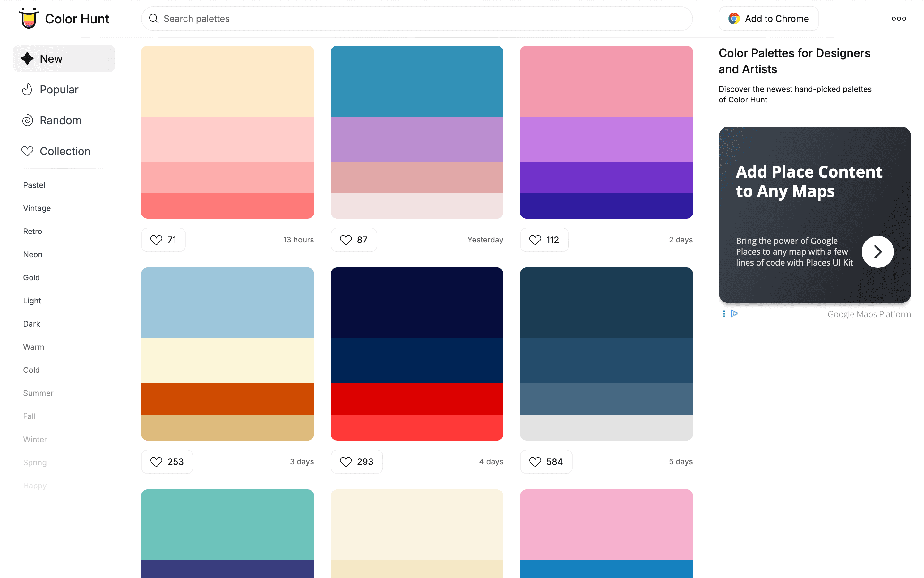Viewport: 924px width, 578px height.
Task: Filter by Winter tag
Action: [35, 439]
